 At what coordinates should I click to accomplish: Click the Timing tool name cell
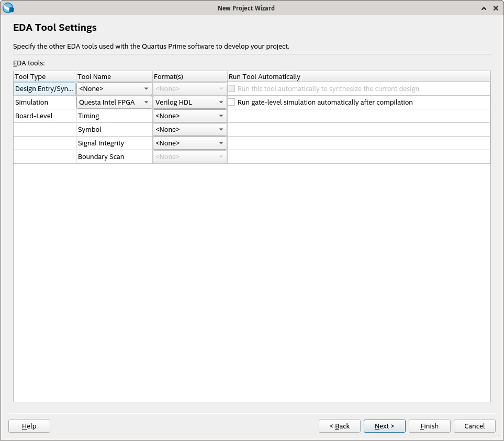[x=114, y=116]
